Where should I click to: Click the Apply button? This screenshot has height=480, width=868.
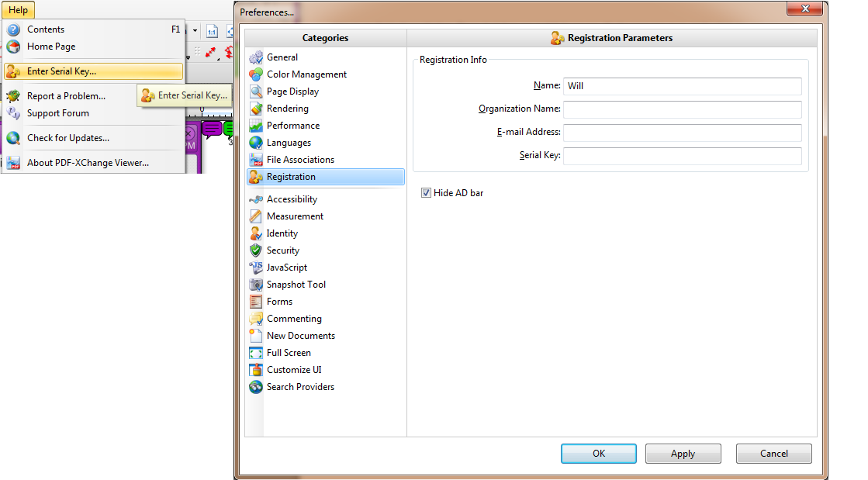coord(683,454)
